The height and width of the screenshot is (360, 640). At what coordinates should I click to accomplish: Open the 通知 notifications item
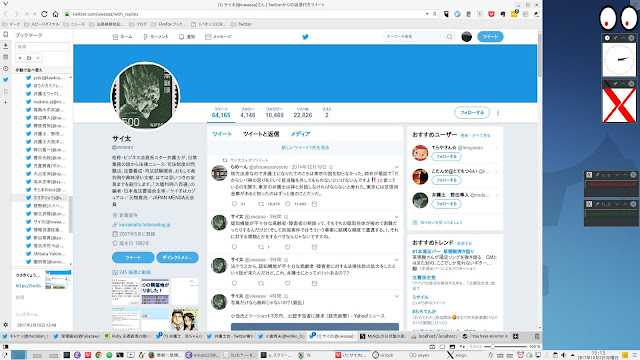coord(187,37)
